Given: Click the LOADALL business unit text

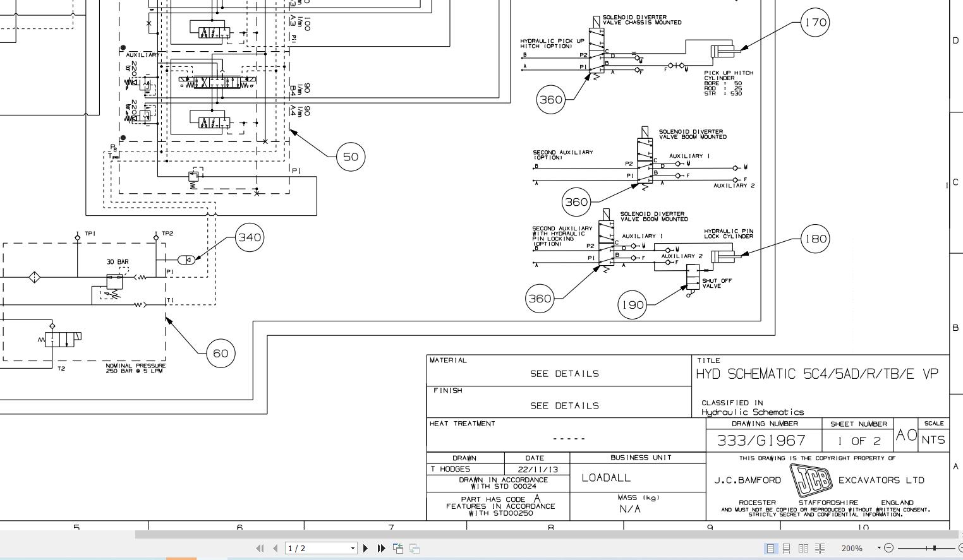Looking at the screenshot, I should (x=606, y=478).
